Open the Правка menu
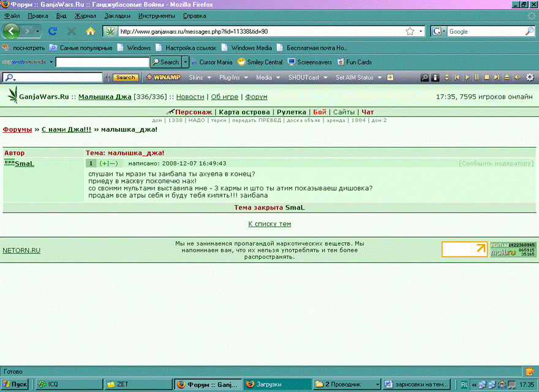Viewport: 539px width, 392px height. (x=38, y=16)
